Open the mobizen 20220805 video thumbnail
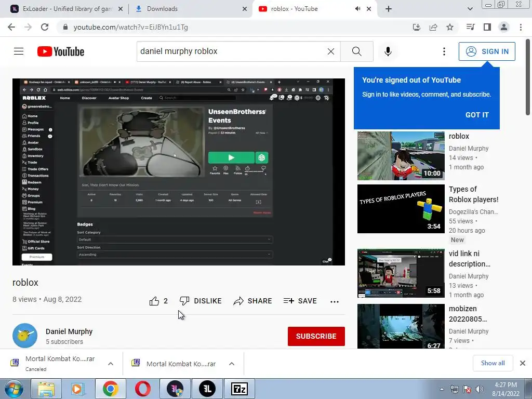This screenshot has height=399, width=532. click(x=401, y=326)
